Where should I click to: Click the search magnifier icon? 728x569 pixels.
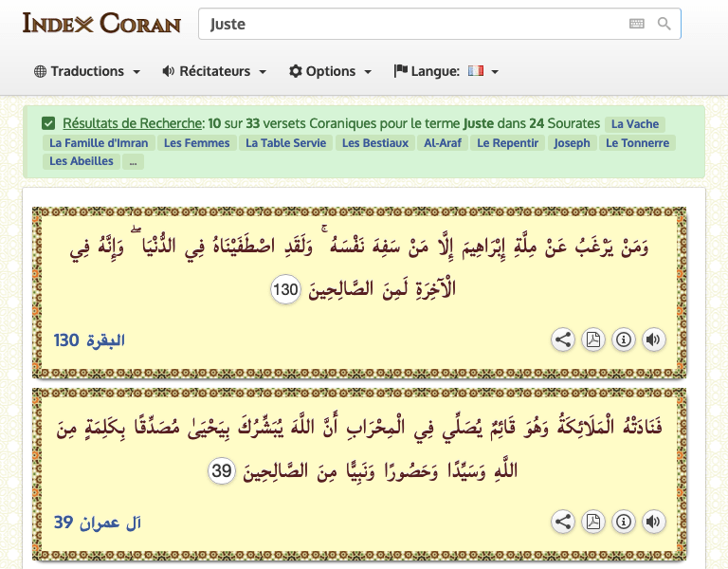pyautogui.click(x=664, y=24)
